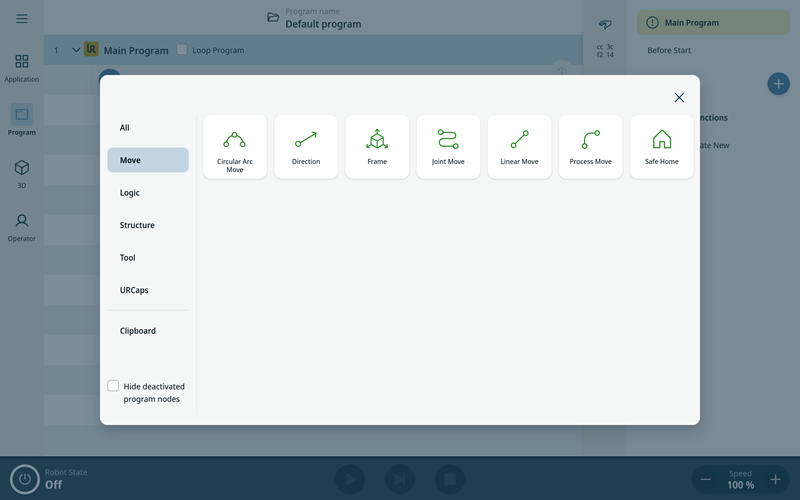Increase speed with the plus button
The height and width of the screenshot is (500, 800).
[775, 480]
